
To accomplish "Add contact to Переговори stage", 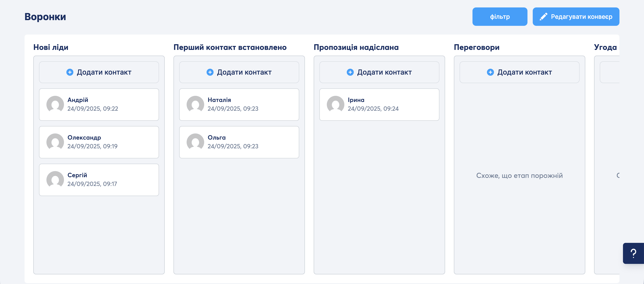I will pyautogui.click(x=519, y=72).
